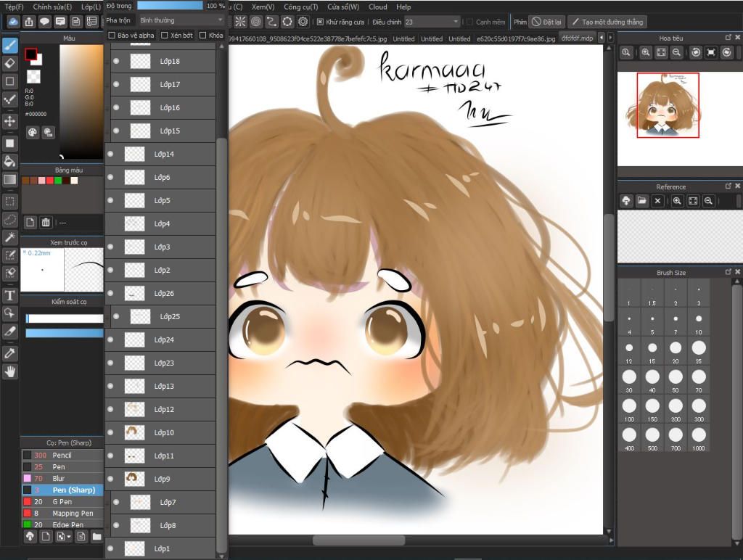This screenshot has height=560, width=743.
Task: Enable the curve snap guide
Action: 271,22
